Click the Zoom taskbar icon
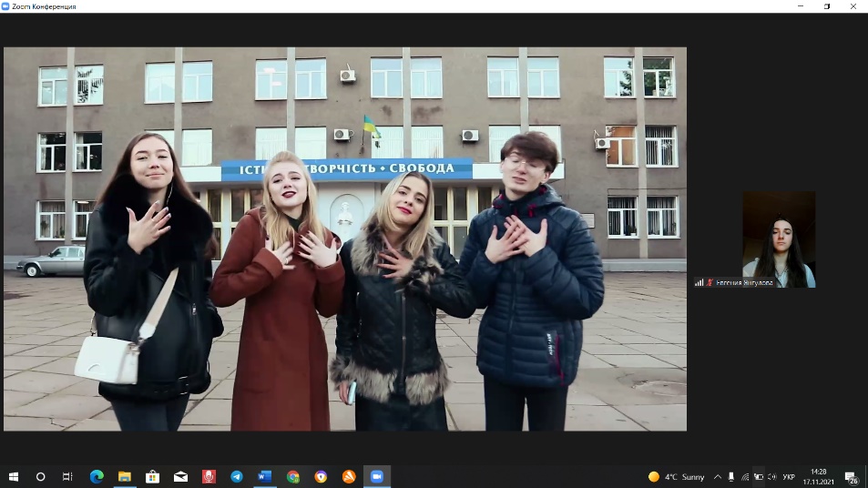Image resolution: width=868 pixels, height=488 pixels. tap(377, 476)
